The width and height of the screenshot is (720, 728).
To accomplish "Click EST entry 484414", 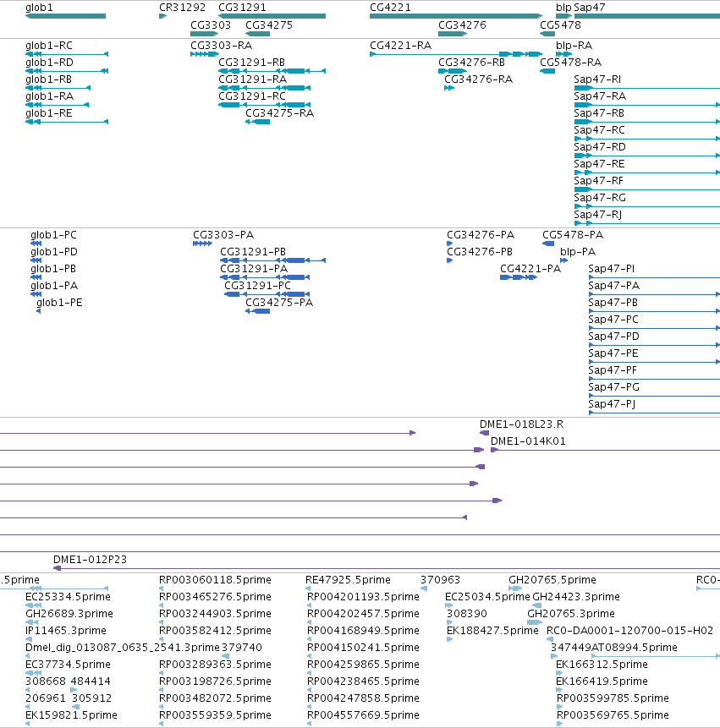I will pyautogui.click(x=91, y=682).
